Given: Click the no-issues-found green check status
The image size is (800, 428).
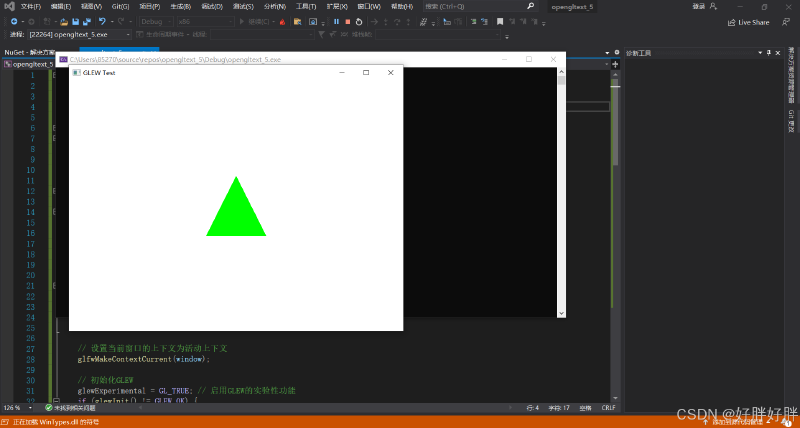Looking at the screenshot, I should tap(70, 408).
